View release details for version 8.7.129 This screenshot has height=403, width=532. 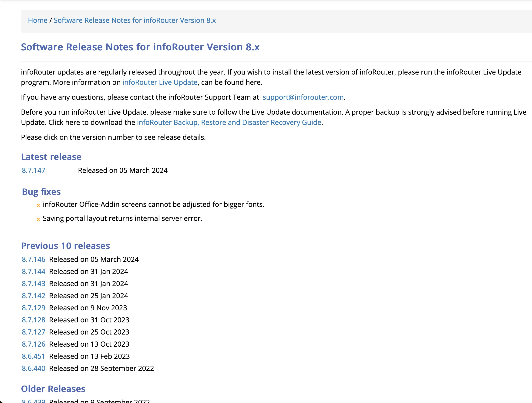[34, 308]
